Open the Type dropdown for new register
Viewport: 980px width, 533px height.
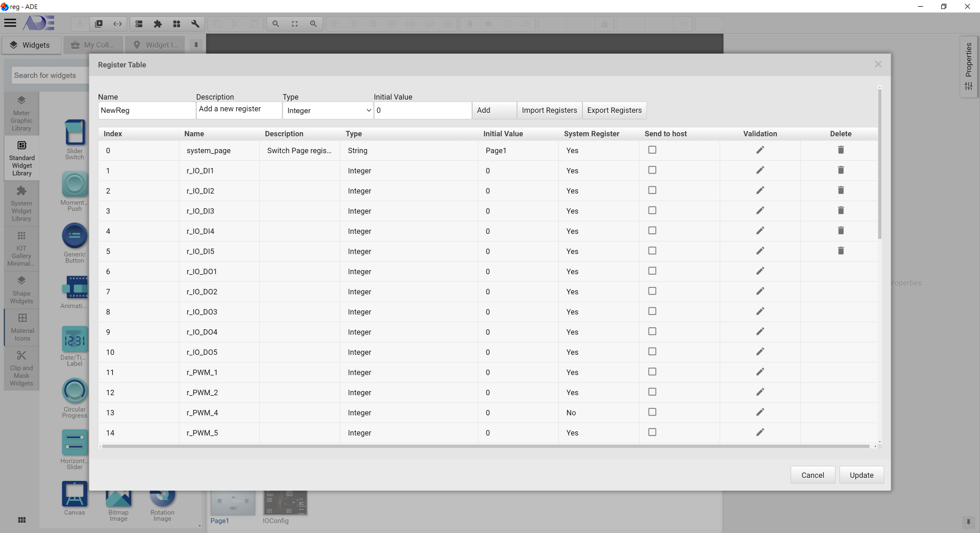(x=328, y=110)
